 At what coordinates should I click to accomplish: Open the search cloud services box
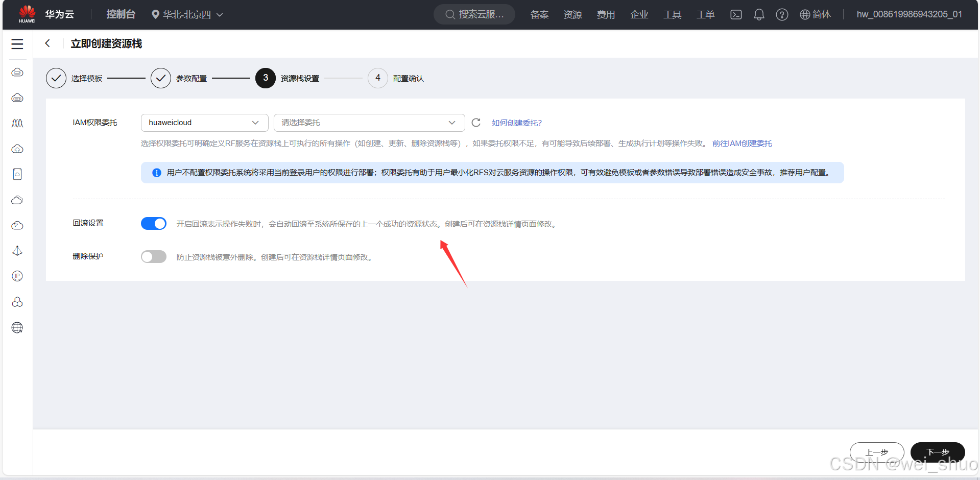pos(474,14)
